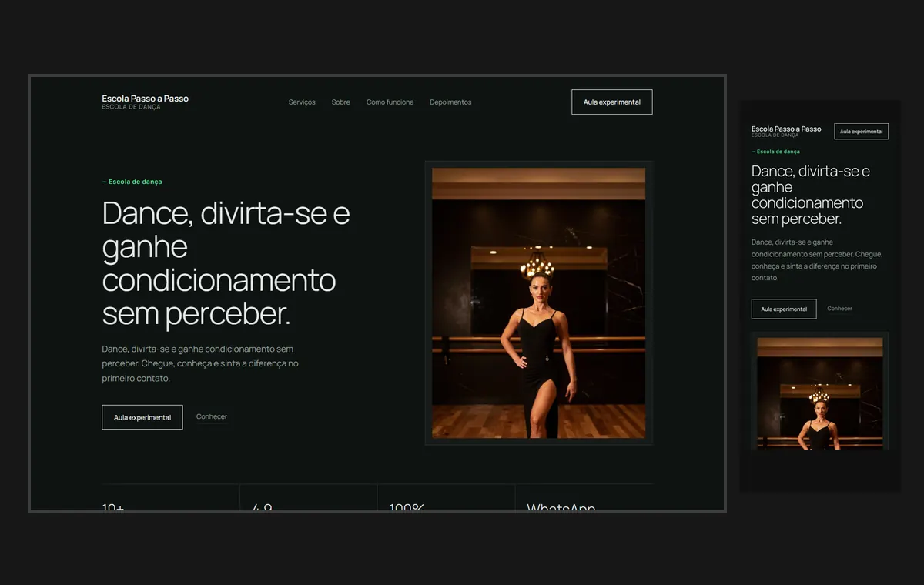Click the large desktop headline 'Dance, divirta-se e ganhe'

[x=226, y=263]
